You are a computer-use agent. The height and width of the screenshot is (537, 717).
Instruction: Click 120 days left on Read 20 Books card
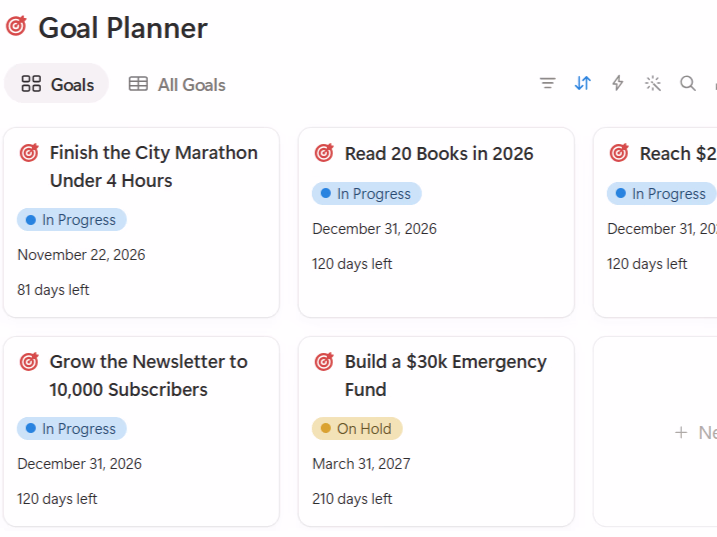(352, 264)
